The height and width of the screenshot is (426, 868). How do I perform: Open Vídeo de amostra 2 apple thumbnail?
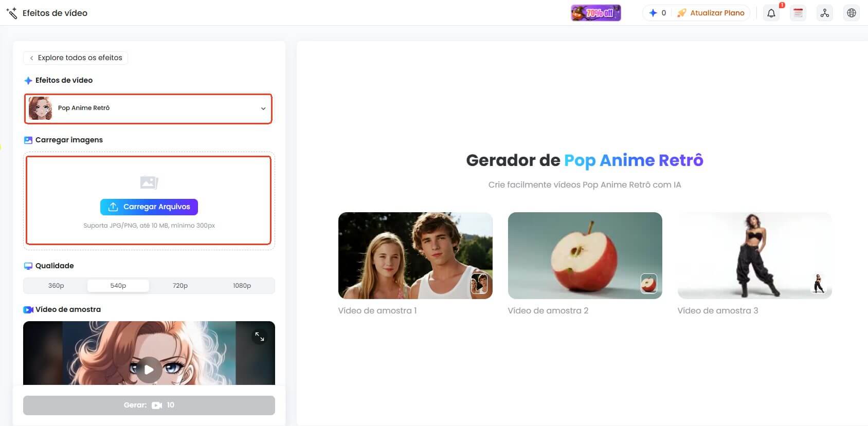coord(585,255)
